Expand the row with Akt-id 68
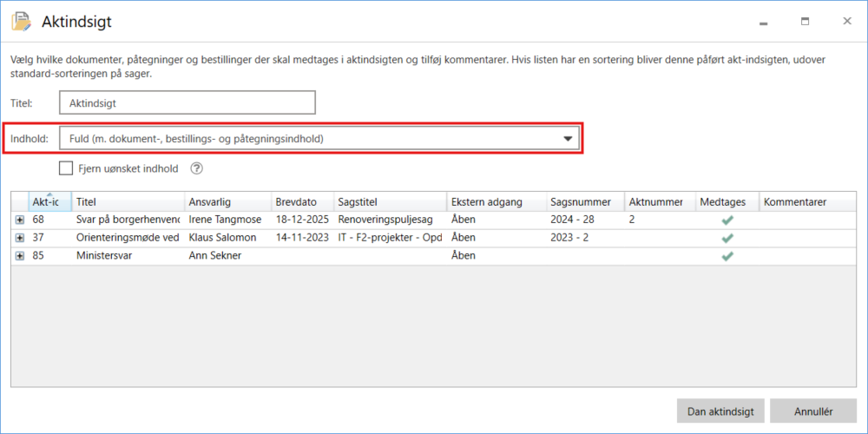Screen dimensions: 868x434 pyautogui.click(x=20, y=220)
